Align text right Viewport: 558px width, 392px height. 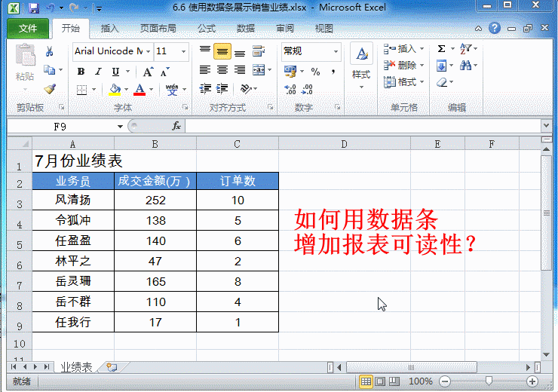tap(240, 69)
